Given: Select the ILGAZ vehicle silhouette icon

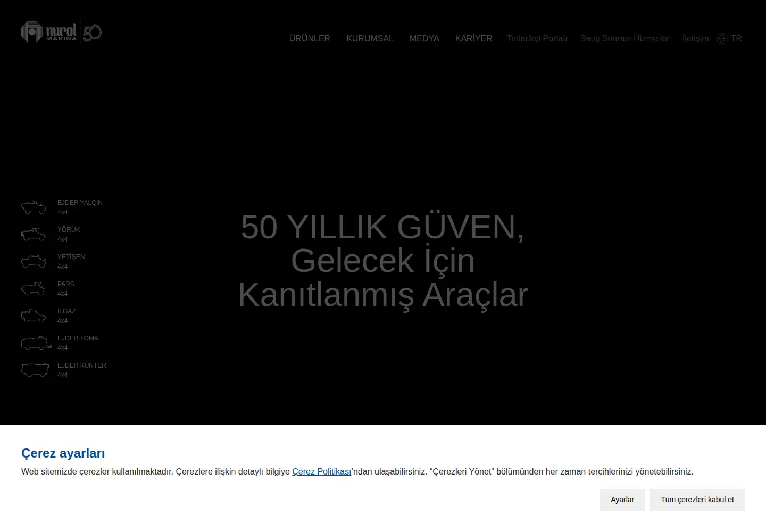Looking at the screenshot, I should (x=34, y=315).
